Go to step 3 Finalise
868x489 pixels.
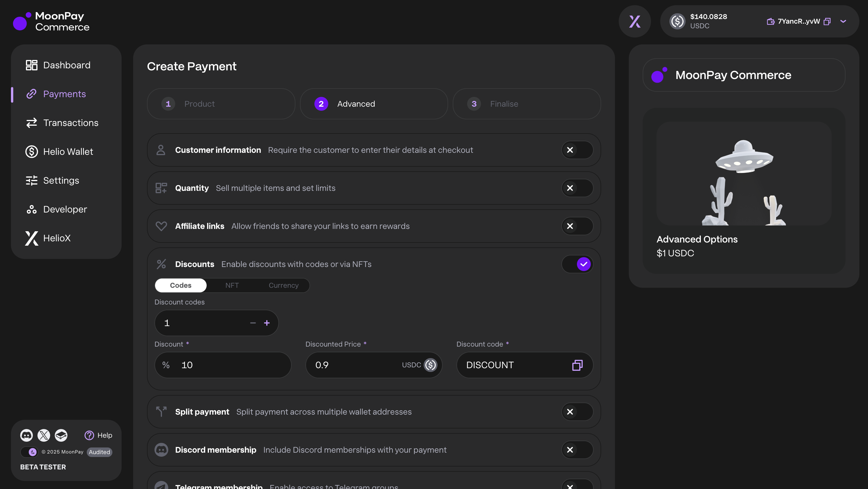[526, 104]
